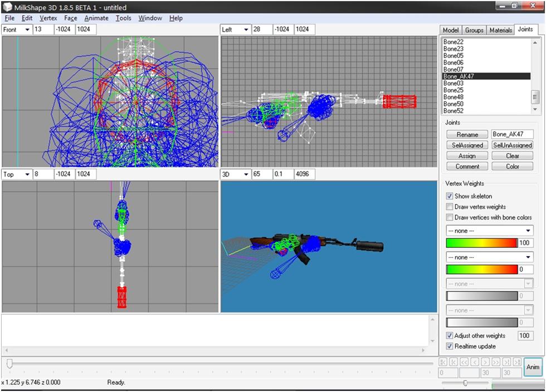Click the play backward double-arrow button

[x=464, y=362]
